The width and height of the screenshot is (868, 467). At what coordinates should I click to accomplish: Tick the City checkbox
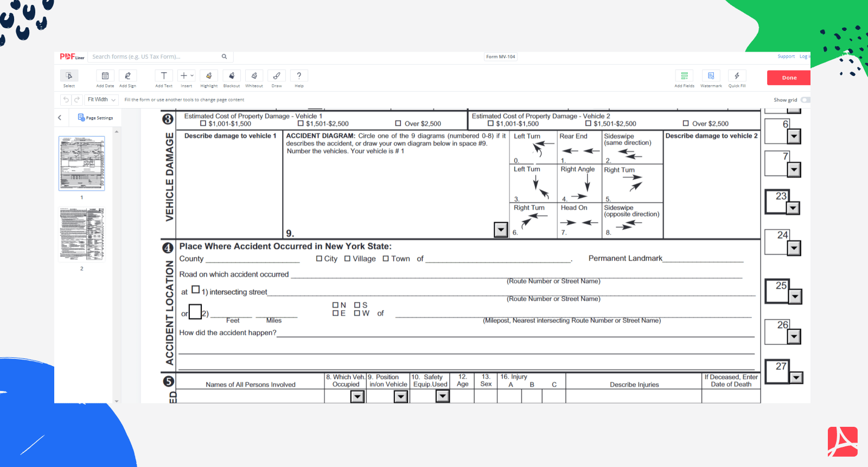319,258
